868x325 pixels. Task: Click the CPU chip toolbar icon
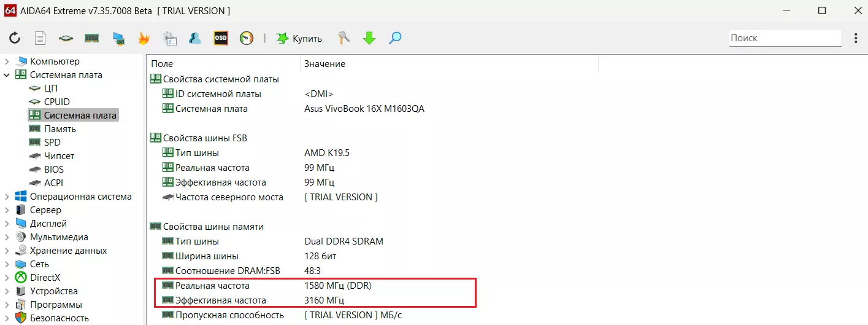pyautogui.click(x=66, y=38)
